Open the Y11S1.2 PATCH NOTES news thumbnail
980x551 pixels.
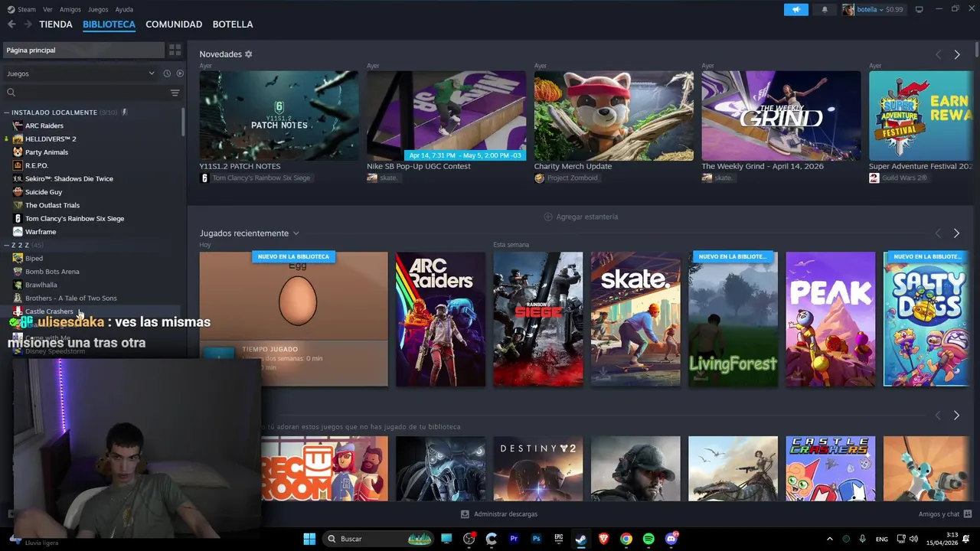click(x=279, y=116)
